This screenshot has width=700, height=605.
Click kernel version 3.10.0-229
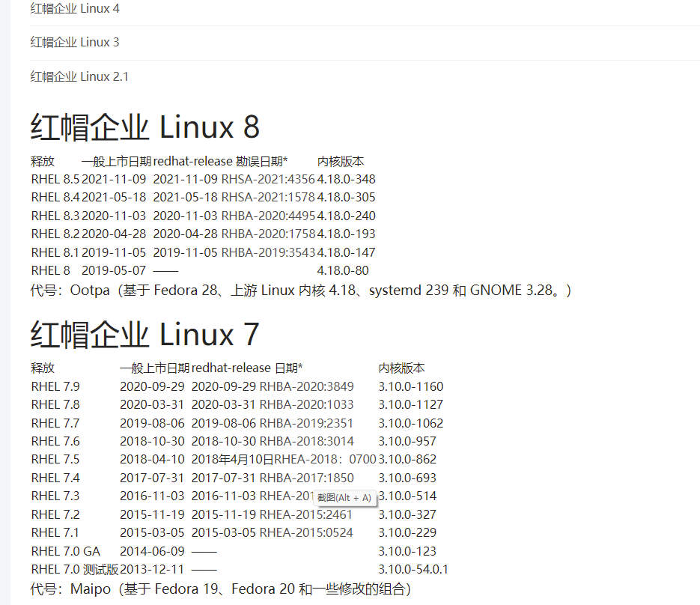pyautogui.click(x=407, y=532)
